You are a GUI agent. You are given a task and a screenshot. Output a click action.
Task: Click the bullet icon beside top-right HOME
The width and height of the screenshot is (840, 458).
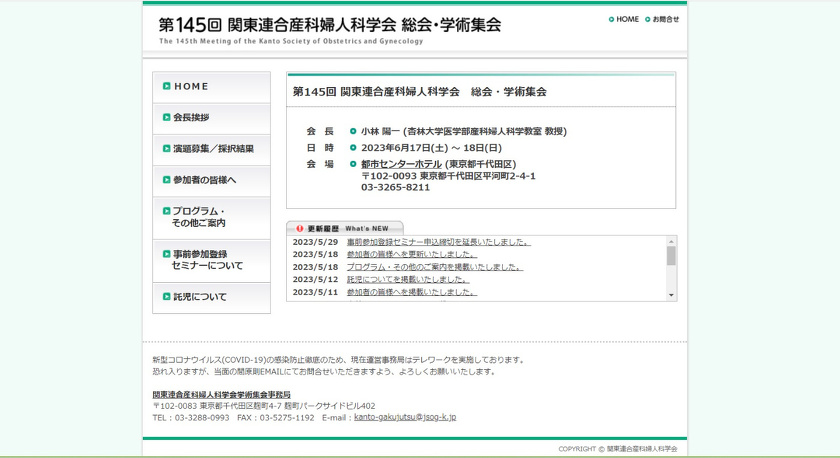coord(611,19)
